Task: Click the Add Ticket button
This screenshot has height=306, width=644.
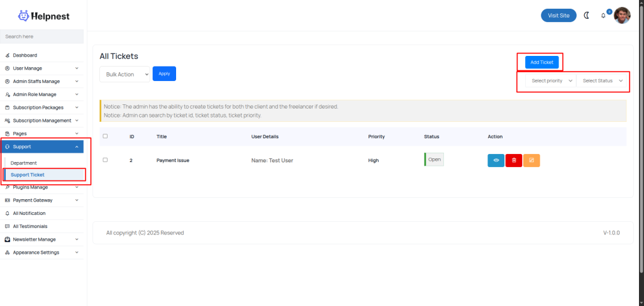Action: [541, 62]
